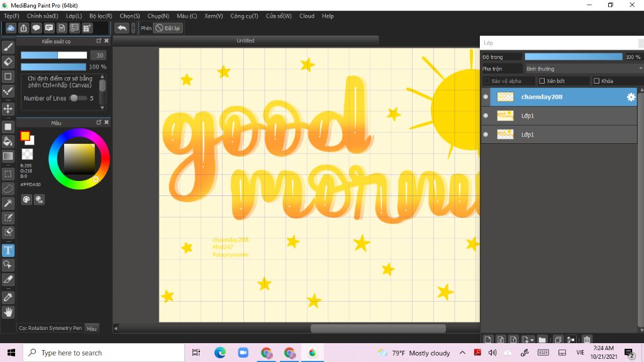The height and width of the screenshot is (362, 644).
Task: Click the undo arrow button
Action: pos(121,28)
